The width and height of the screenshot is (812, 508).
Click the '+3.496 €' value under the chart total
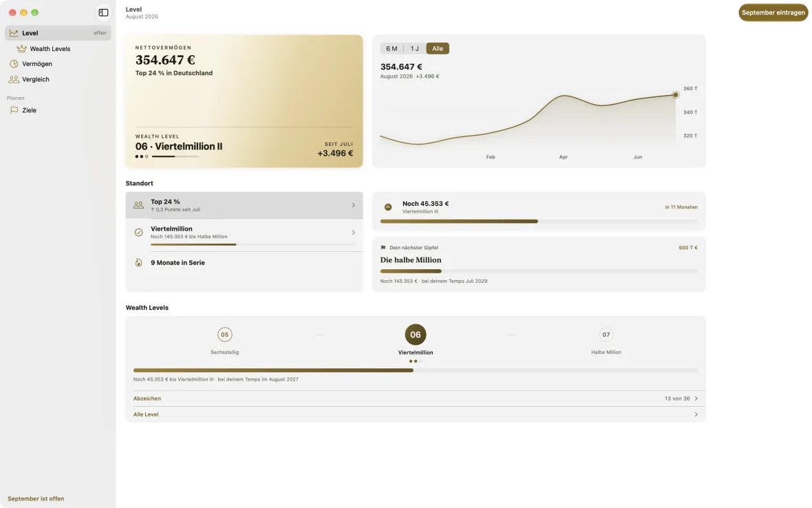(x=427, y=76)
